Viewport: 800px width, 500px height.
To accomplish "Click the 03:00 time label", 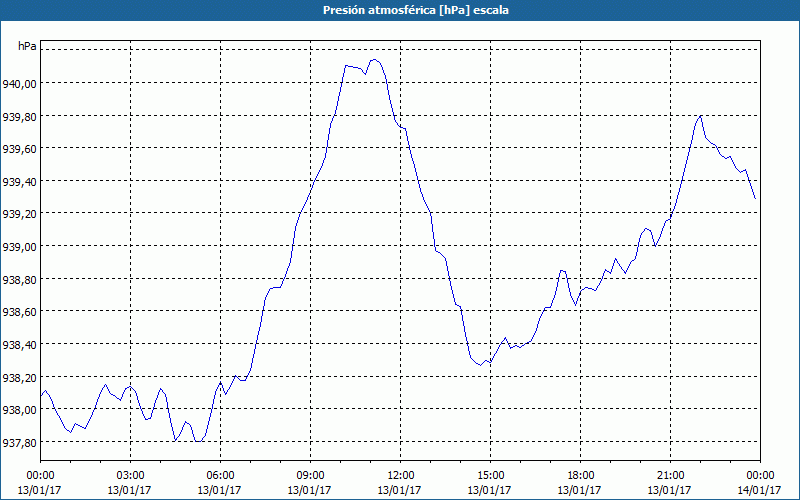I will pos(130,476).
